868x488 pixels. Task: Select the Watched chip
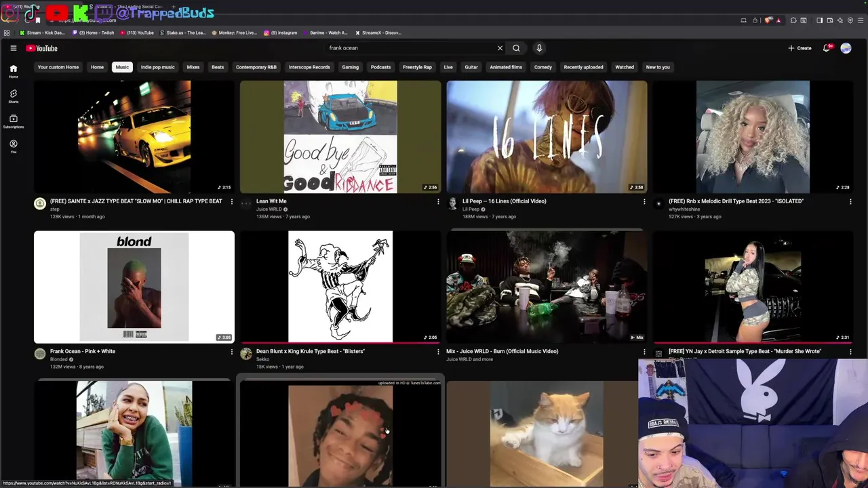[625, 67]
